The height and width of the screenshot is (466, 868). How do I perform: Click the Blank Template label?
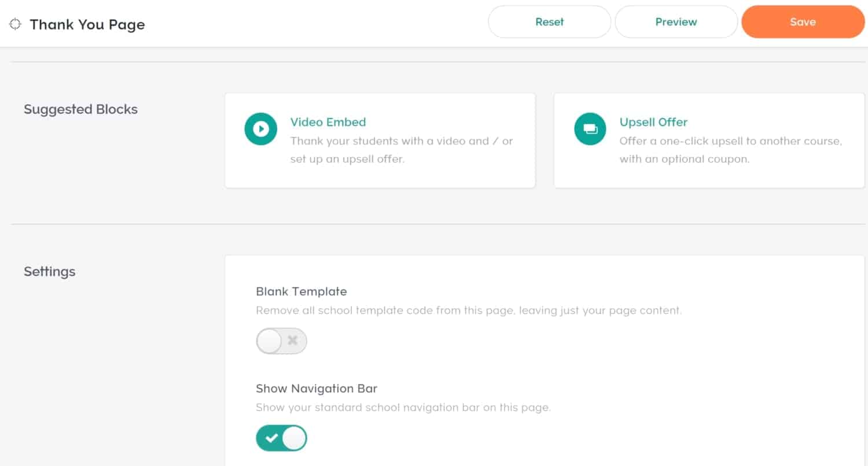[301, 291]
